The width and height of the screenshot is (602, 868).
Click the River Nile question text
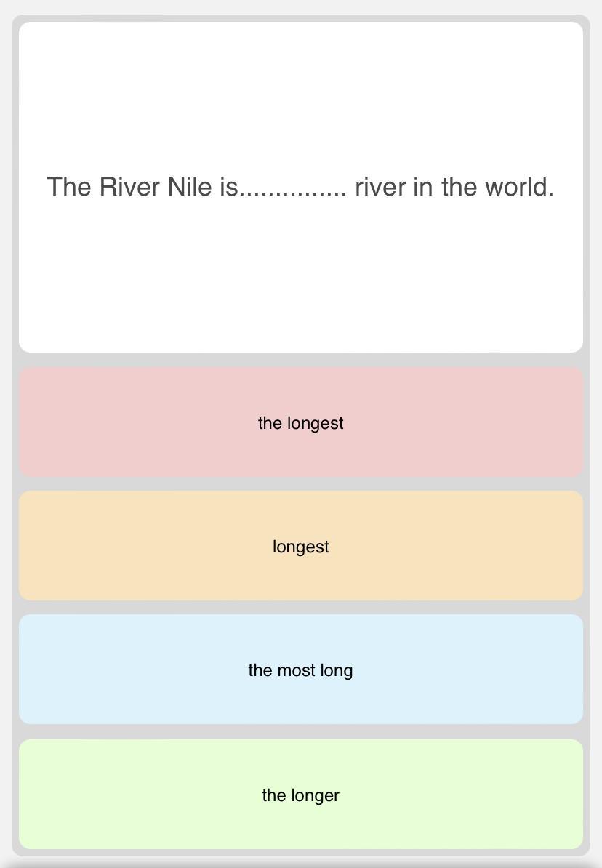click(300, 187)
